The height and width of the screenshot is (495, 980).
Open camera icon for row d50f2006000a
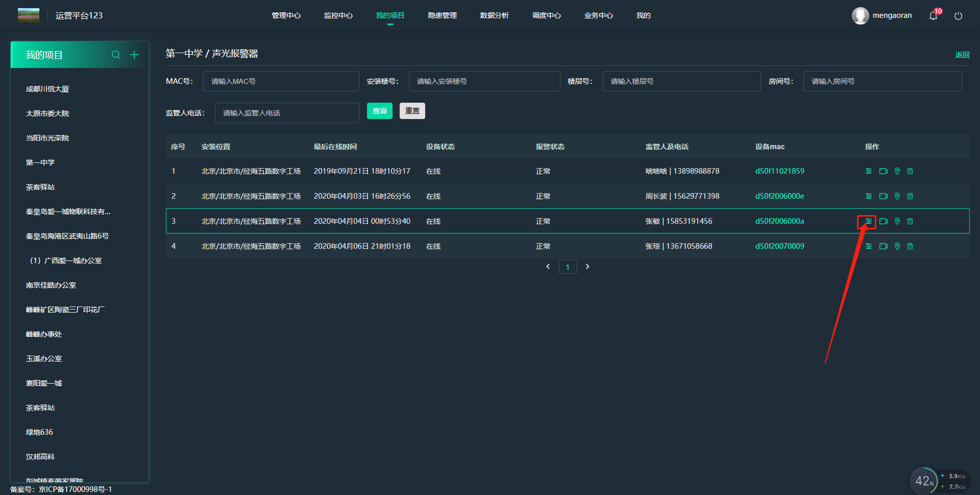[884, 221]
